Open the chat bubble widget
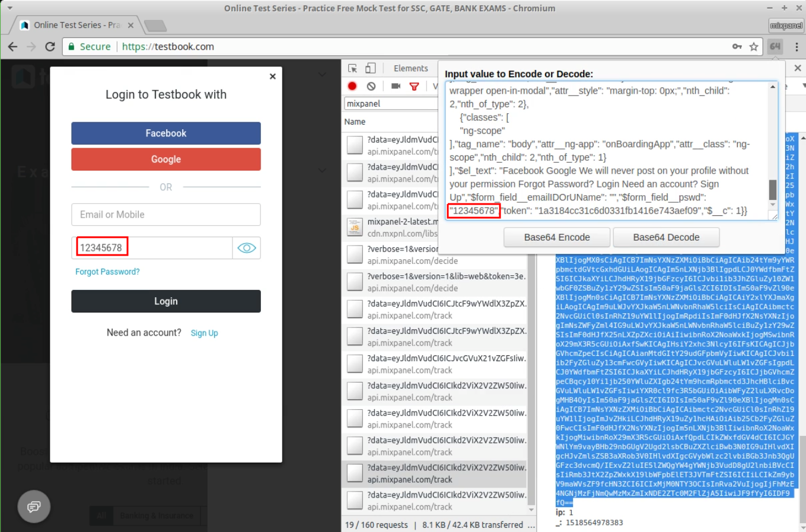Image resolution: width=806 pixels, height=532 pixels. point(34,506)
